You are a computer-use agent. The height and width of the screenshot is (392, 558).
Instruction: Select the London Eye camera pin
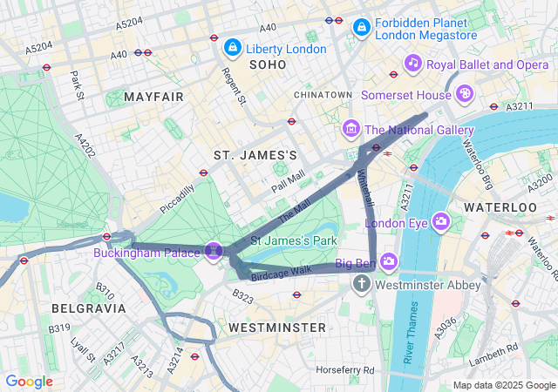pos(441,221)
